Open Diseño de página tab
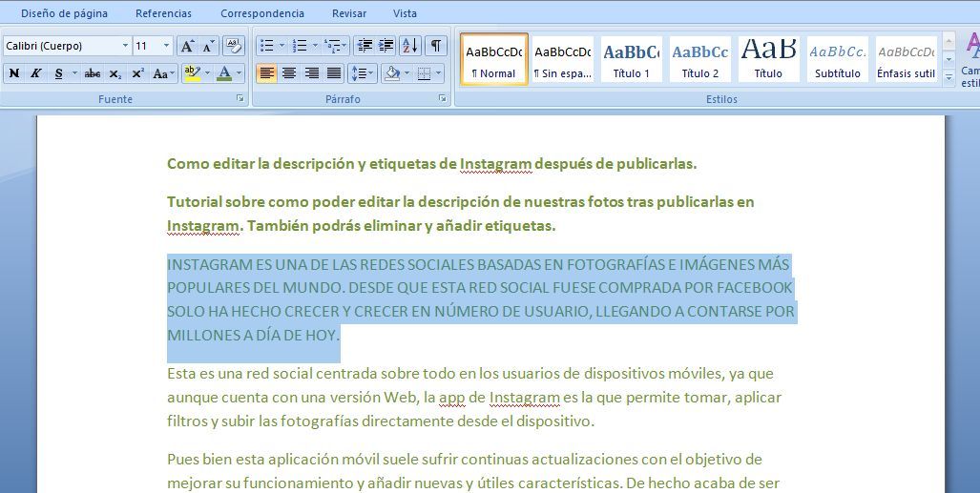The height and width of the screenshot is (493, 980). point(64,13)
